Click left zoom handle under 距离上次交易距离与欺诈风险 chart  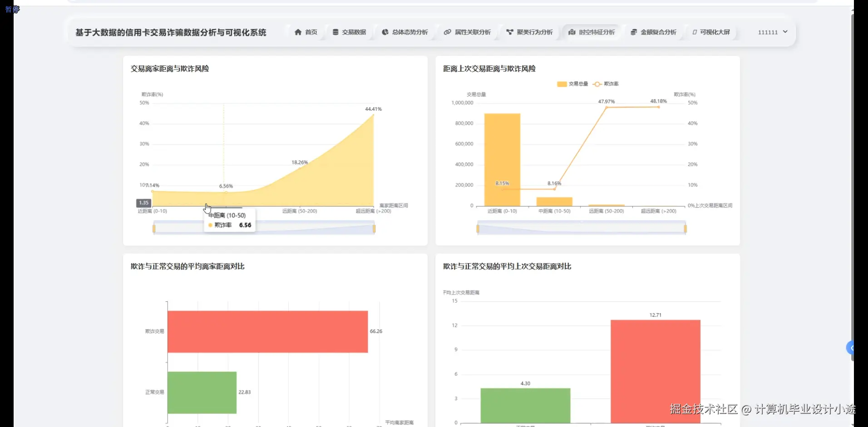pos(478,229)
